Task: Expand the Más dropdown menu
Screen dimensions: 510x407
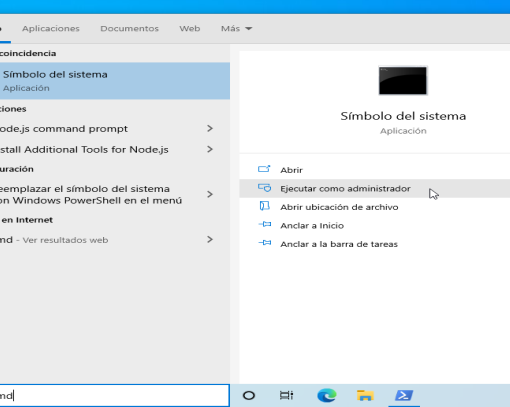Action: pos(236,29)
